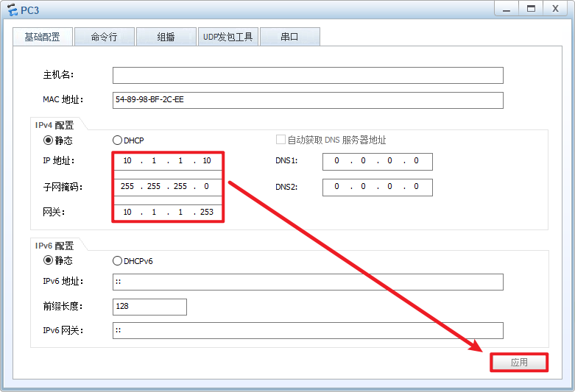
Task: Open the 基础配置 tab
Action: pyautogui.click(x=43, y=37)
